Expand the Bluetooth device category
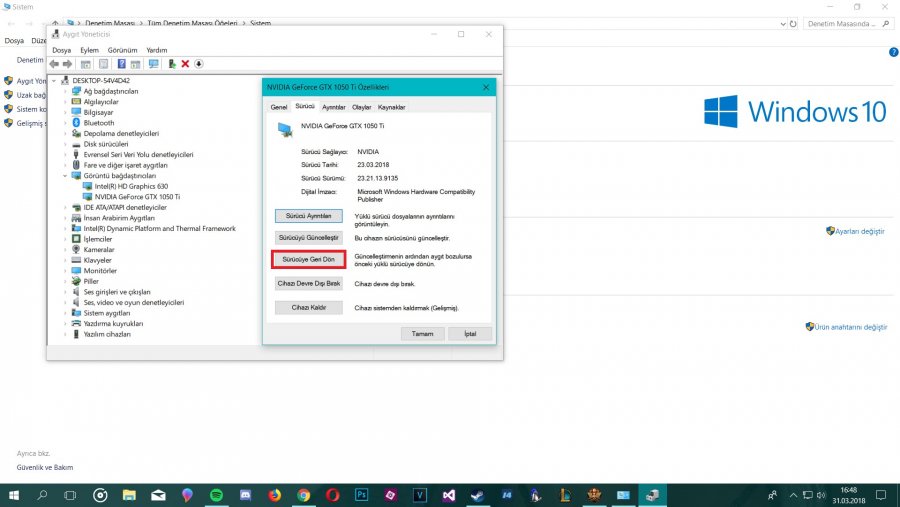 (65, 123)
